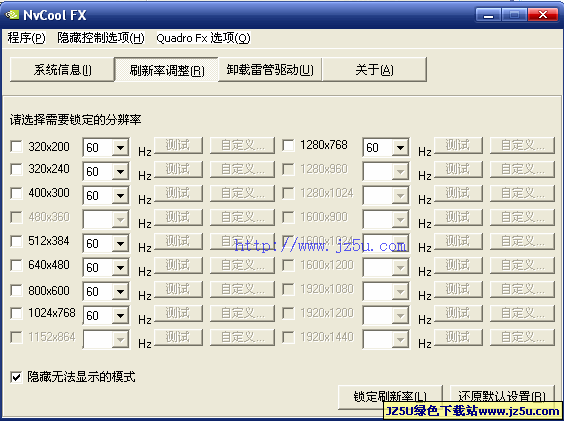The image size is (564, 421).
Task: Switch to the 系统信息(I) tab
Action: coord(62,69)
